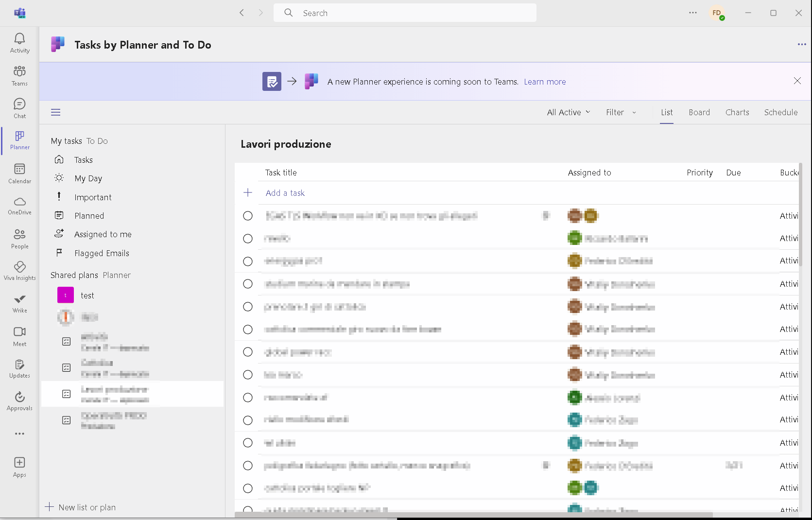This screenshot has height=520, width=812.
Task: Open the Chat icon
Action: [19, 108]
